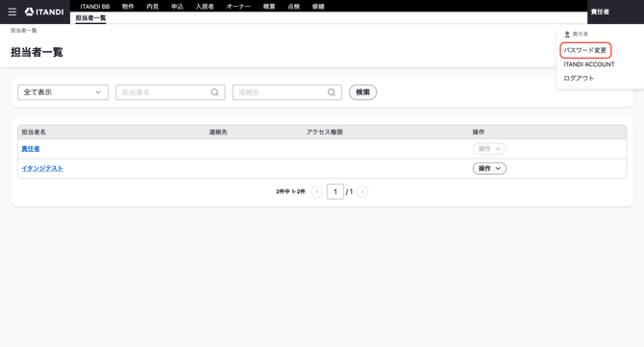Open the 全て表示 filter dropdown
The image size is (644, 347).
(62, 92)
